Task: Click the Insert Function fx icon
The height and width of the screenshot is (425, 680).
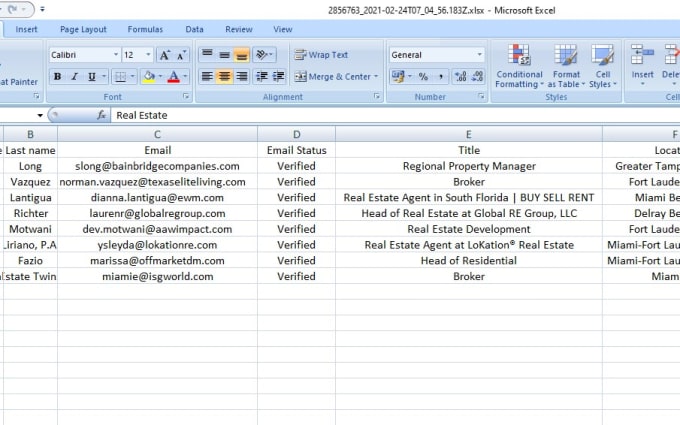Action: pos(101,115)
